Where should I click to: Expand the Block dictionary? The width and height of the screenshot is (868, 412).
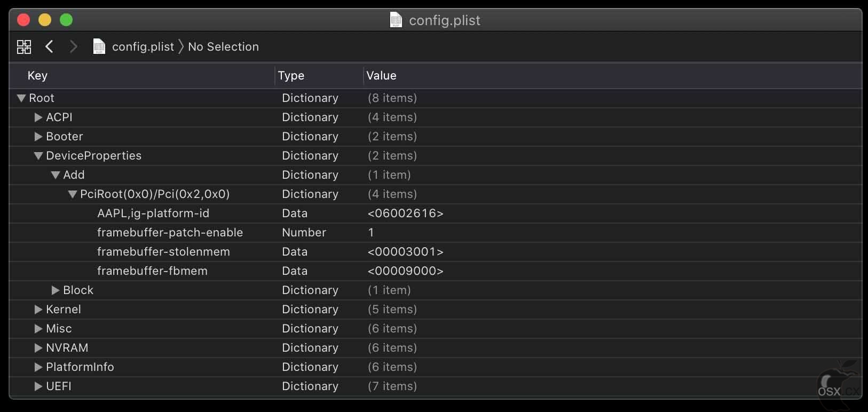(x=56, y=290)
